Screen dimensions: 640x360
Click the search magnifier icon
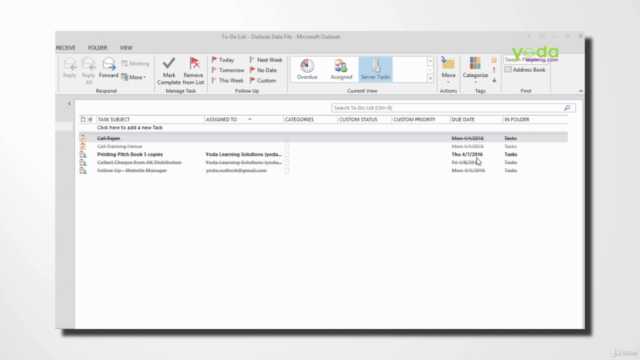(567, 108)
